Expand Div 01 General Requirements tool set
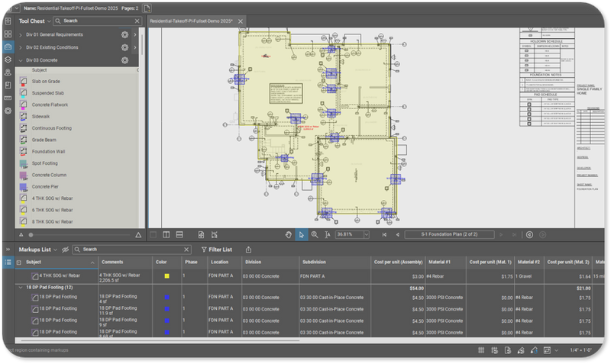Image resolution: width=611 pixels, height=364 pixels. [x=21, y=34]
